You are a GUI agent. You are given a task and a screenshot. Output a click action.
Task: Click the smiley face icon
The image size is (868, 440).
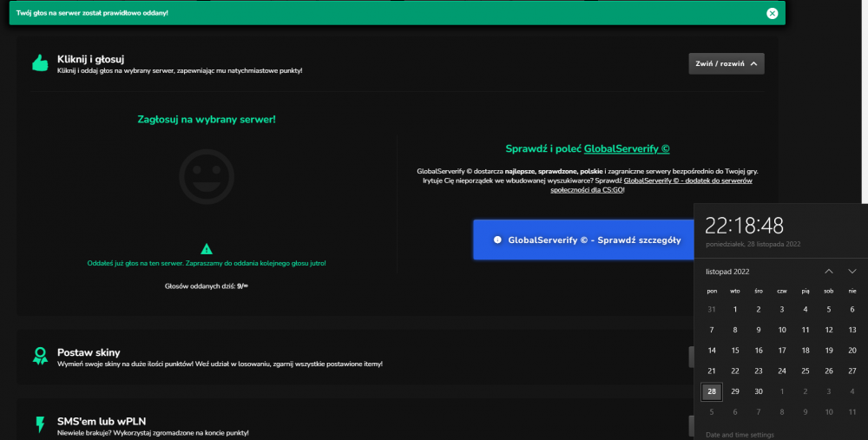207,176
